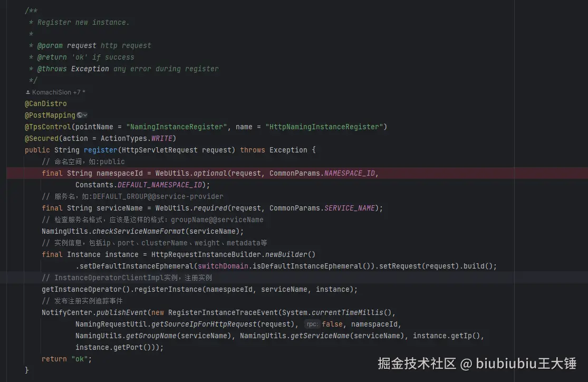Click the rpc: parameter hint label
This screenshot has width=588, height=382.
click(312, 324)
